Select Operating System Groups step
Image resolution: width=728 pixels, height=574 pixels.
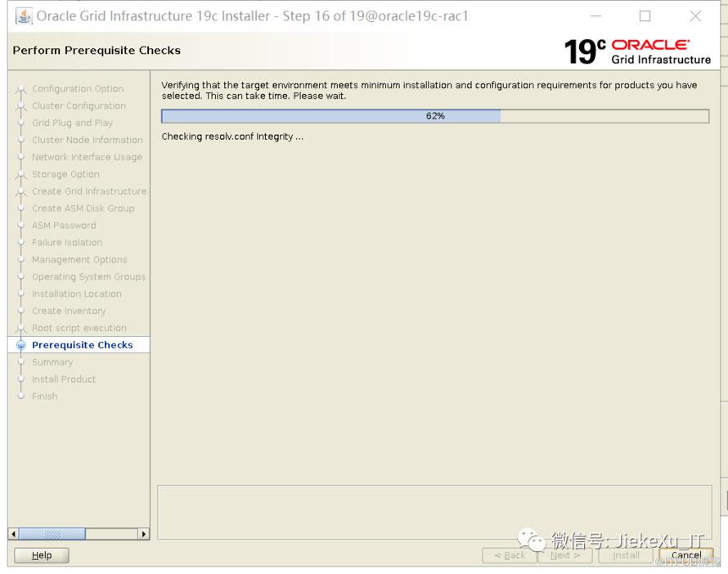click(88, 277)
